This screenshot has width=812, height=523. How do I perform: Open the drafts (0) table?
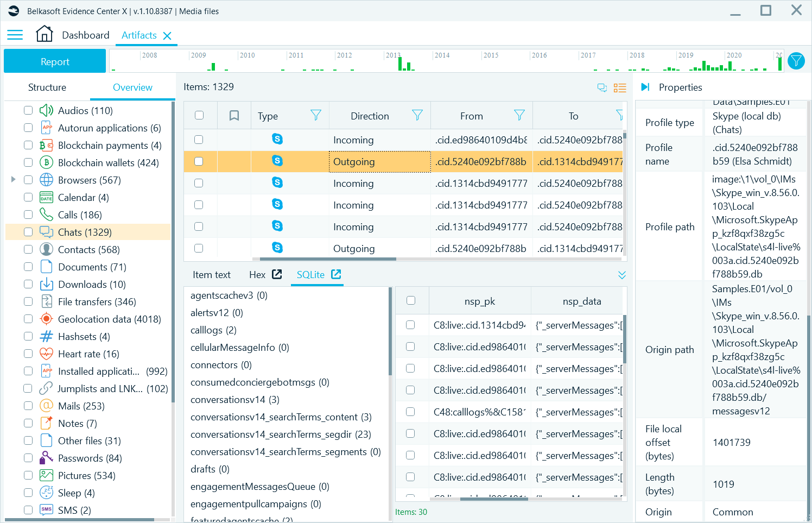210,469
